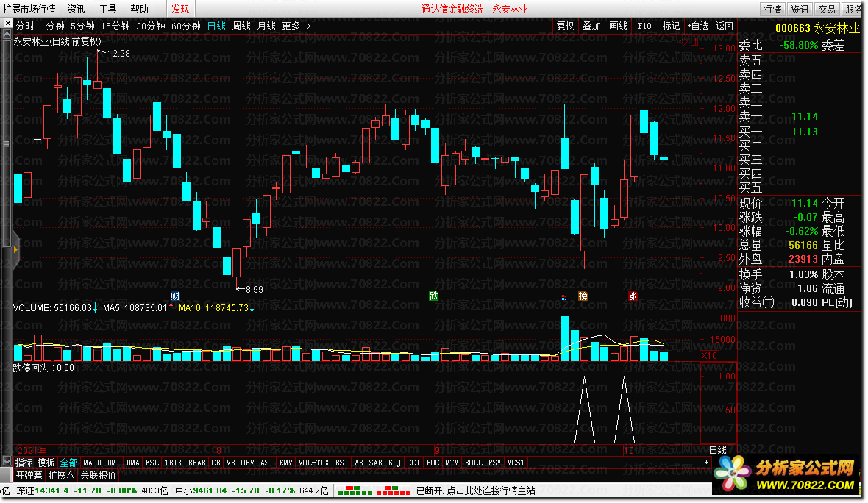The image size is (868, 503).
Task: Open the 帮助 menu
Action: (139, 9)
